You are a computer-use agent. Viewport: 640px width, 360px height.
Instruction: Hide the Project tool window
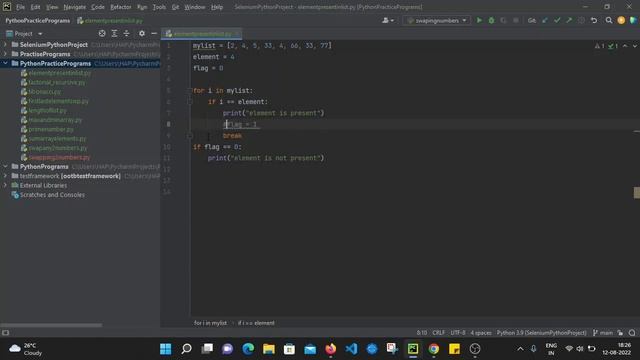(x=154, y=33)
